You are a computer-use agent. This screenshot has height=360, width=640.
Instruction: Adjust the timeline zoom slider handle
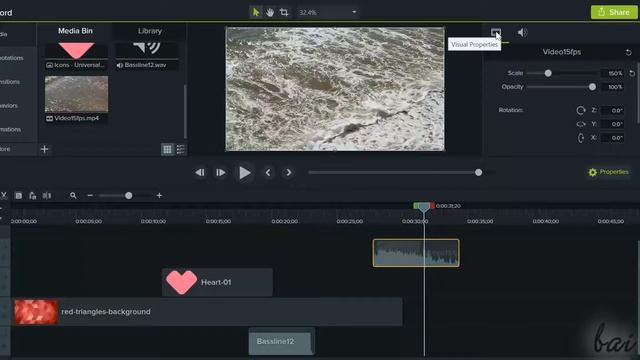[129, 196]
